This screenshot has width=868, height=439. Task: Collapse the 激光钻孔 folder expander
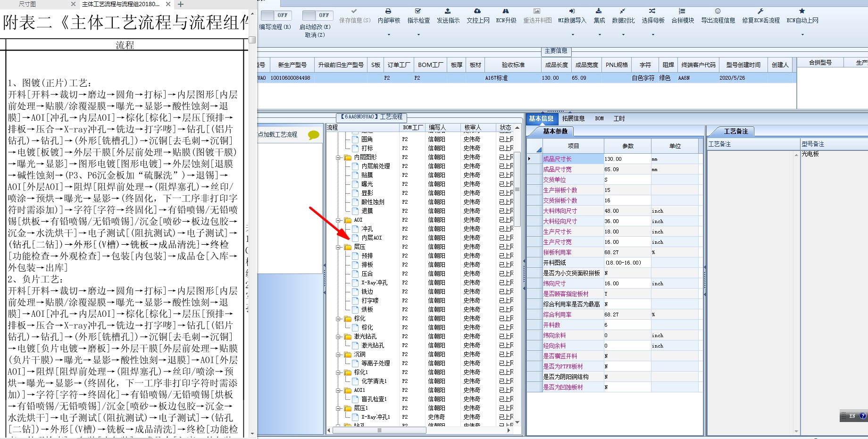[338, 337]
